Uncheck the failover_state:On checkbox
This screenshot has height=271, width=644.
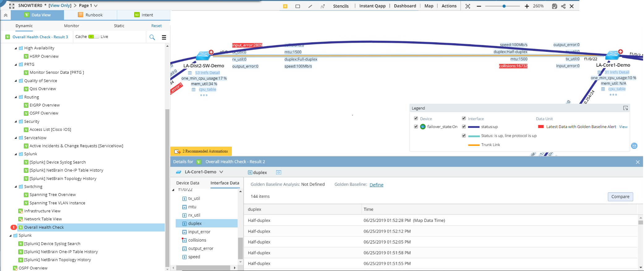coord(416,127)
